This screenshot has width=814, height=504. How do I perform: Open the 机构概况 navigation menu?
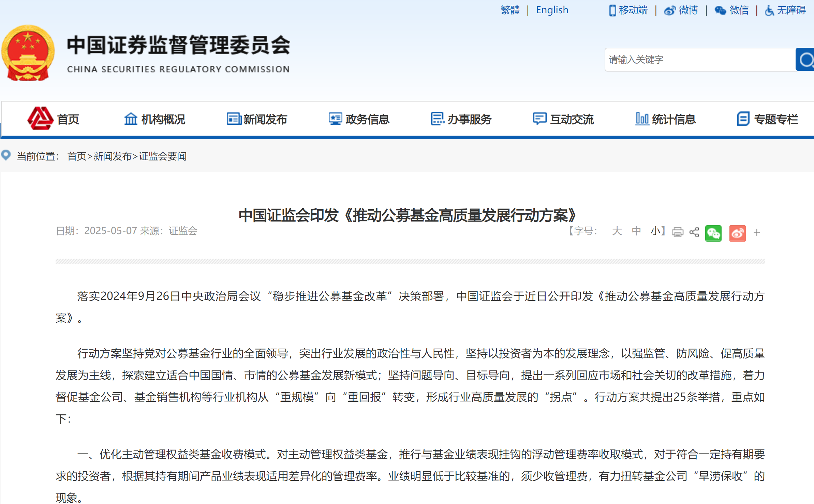pos(163,119)
